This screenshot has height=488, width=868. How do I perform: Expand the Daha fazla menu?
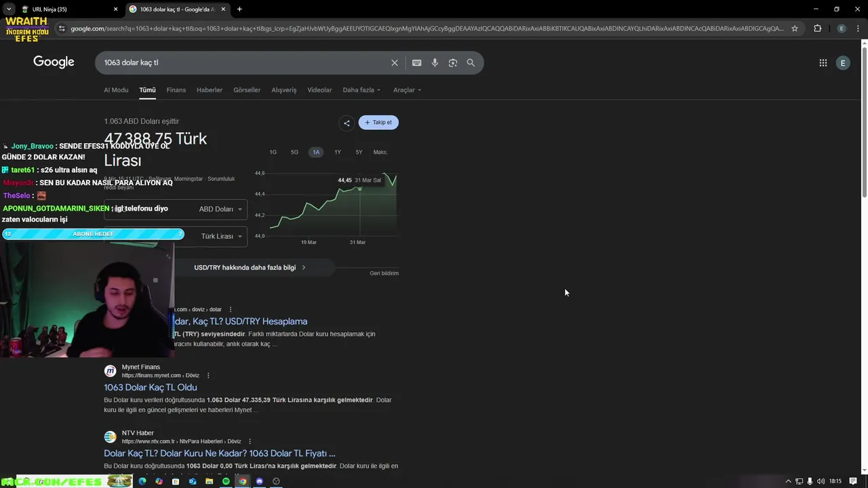[x=361, y=90]
